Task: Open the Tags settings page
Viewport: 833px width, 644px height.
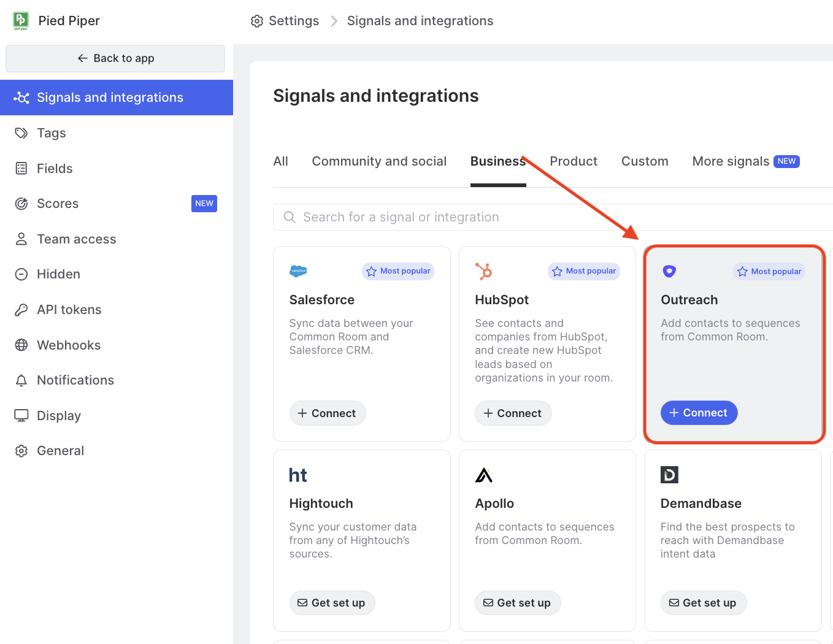Action: [x=52, y=133]
